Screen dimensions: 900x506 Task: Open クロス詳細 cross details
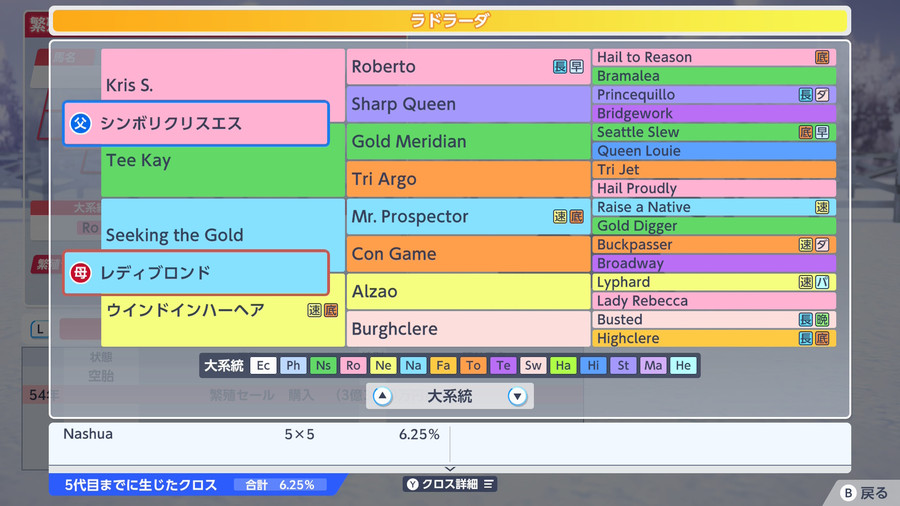click(450, 484)
